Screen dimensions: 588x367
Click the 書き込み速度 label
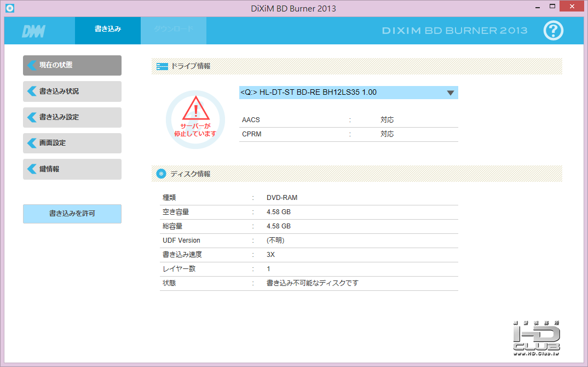tap(182, 254)
